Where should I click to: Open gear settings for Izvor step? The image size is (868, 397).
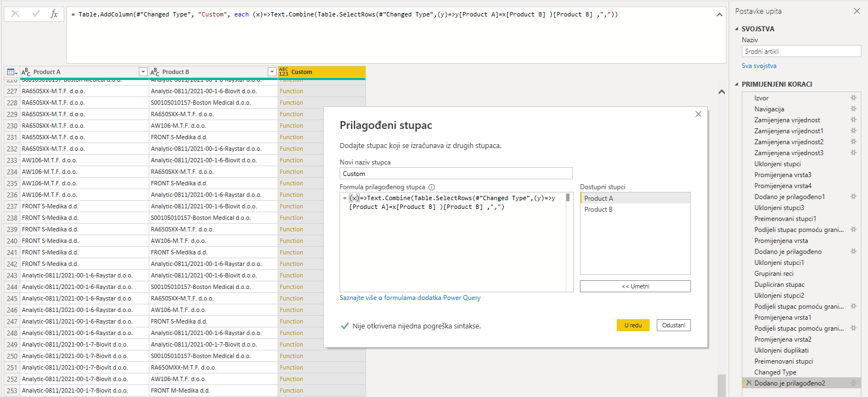point(853,98)
